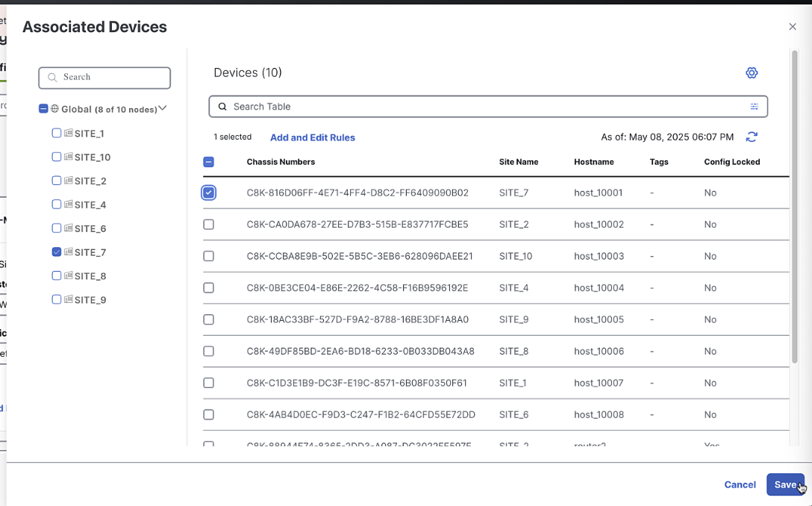Screen dimensions: 812x506
Task: Check the SITE_8 tree checkbox
Action: click(x=57, y=276)
